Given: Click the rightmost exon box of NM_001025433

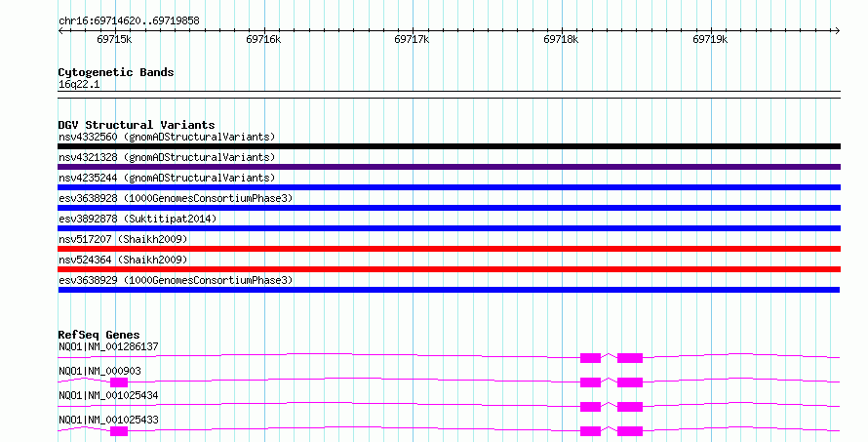Looking at the screenshot, I should 630,431.
